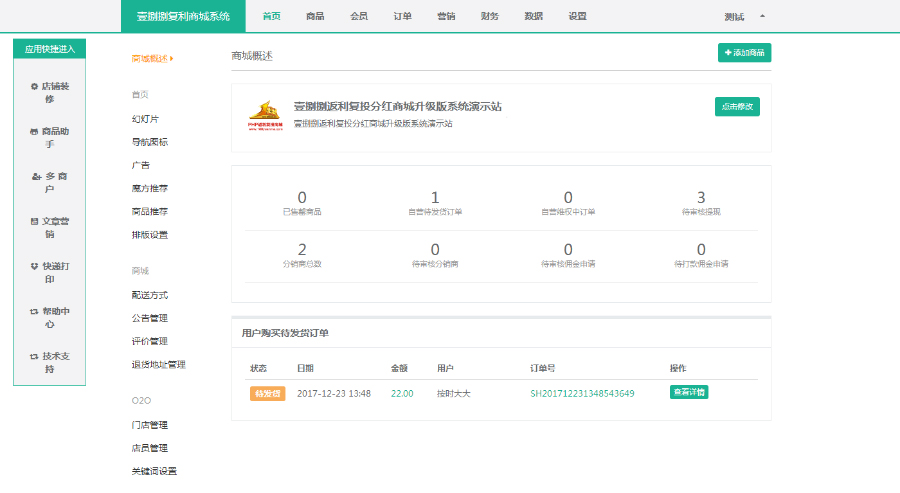
Task: Open 评价管理 in the side menu
Action: click(x=150, y=341)
